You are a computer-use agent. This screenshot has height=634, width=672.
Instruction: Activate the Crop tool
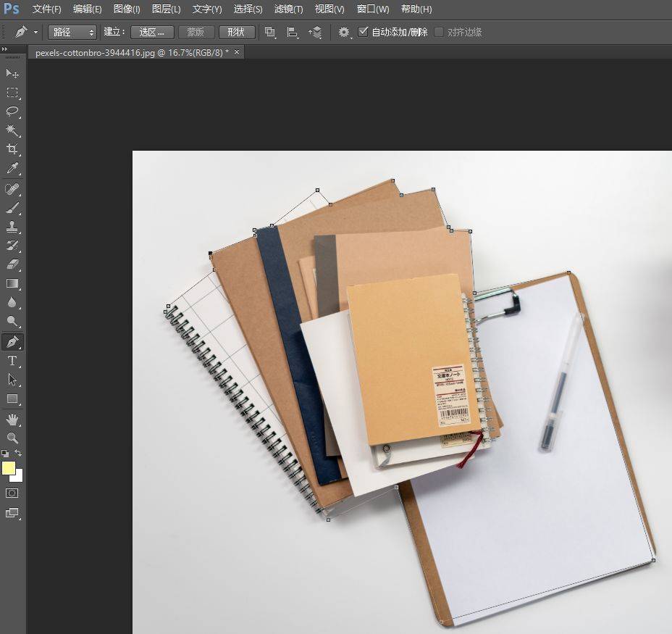click(x=12, y=149)
